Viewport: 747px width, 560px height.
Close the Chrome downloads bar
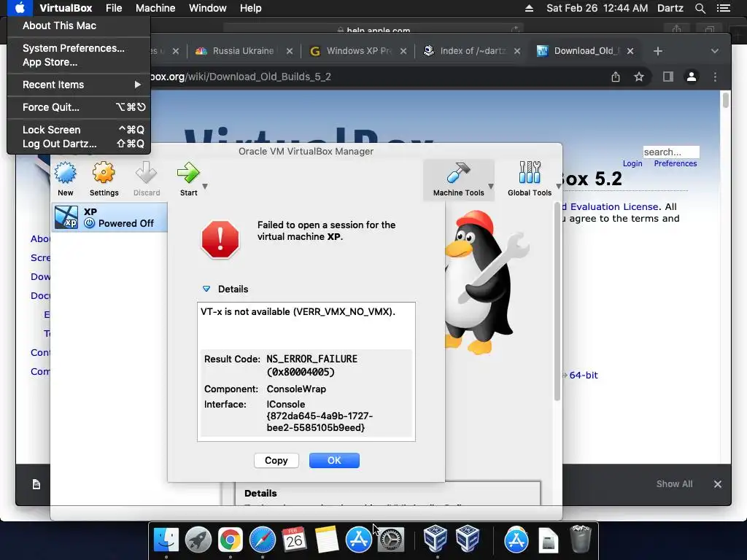click(x=718, y=484)
